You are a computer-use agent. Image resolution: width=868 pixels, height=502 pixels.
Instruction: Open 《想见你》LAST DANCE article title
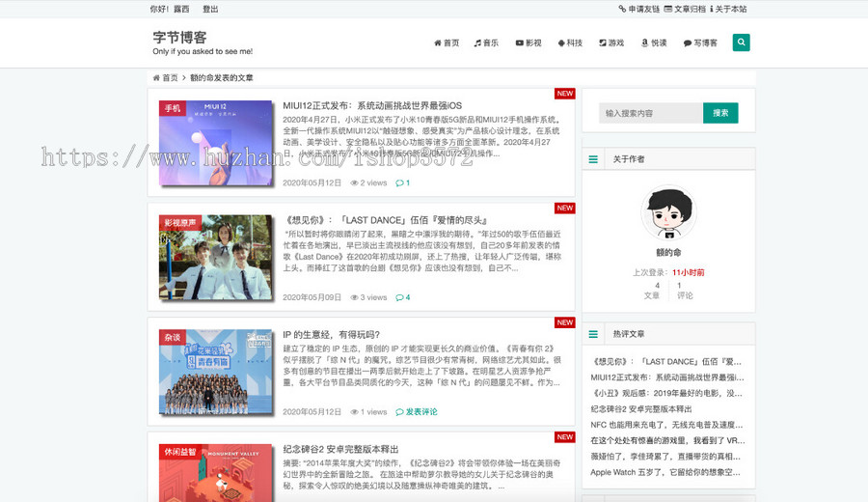click(x=387, y=220)
